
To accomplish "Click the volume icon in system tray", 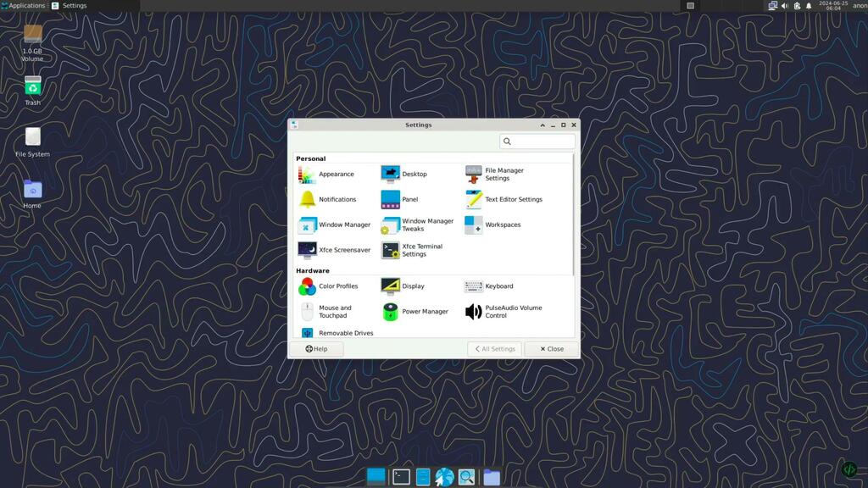I will point(784,6).
